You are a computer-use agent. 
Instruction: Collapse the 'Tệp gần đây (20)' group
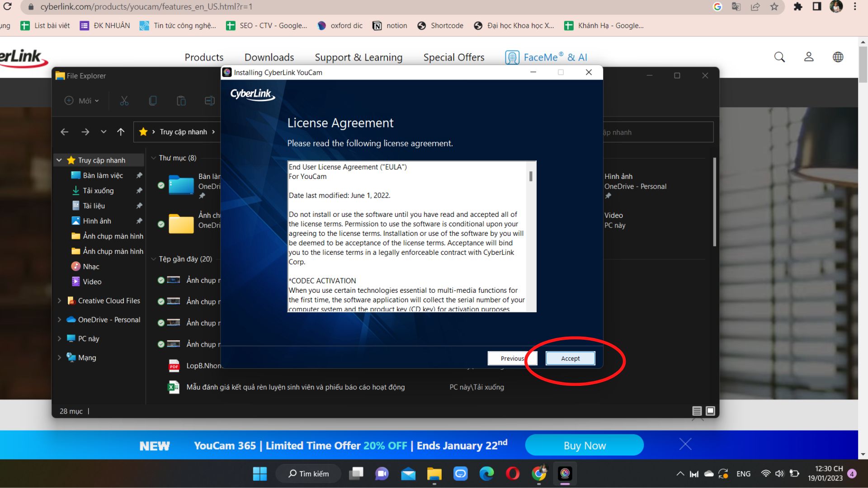pos(153,259)
